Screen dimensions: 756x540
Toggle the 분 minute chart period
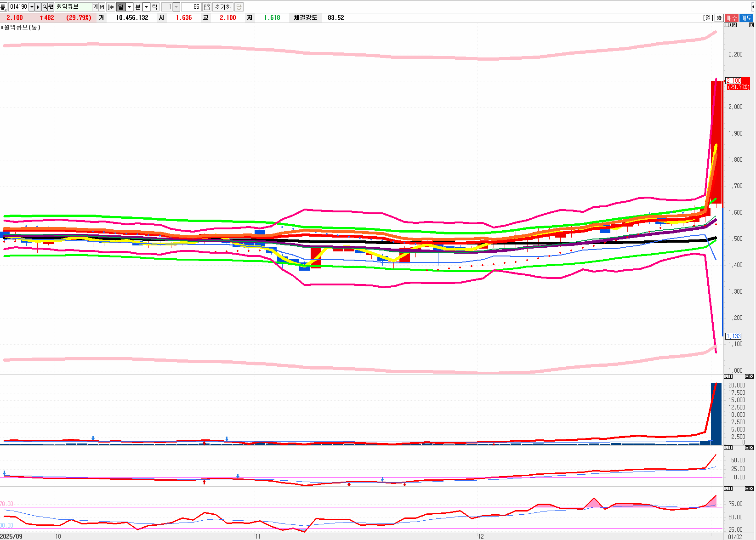[x=138, y=7]
